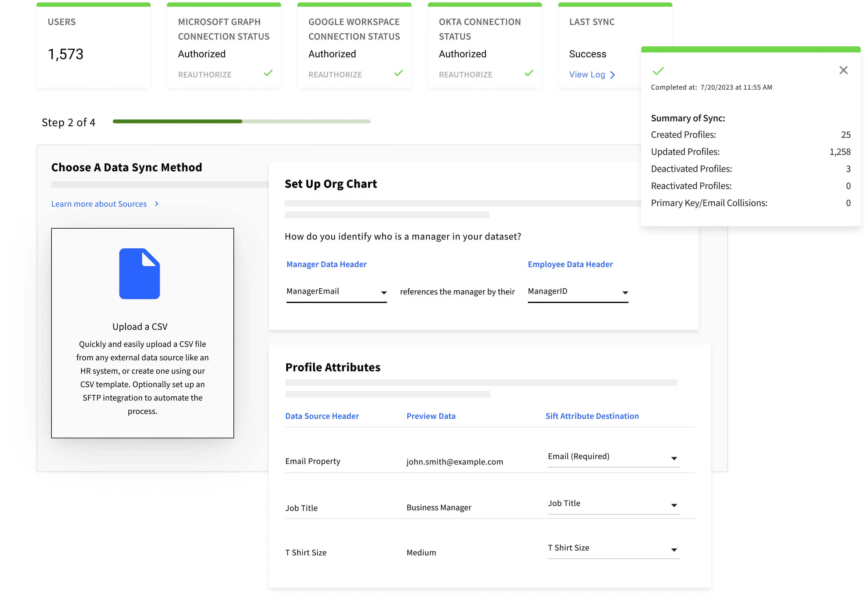Click Google Workspace authorized checkmark icon
Screen dimensions: 868x595
pyautogui.click(x=398, y=73)
